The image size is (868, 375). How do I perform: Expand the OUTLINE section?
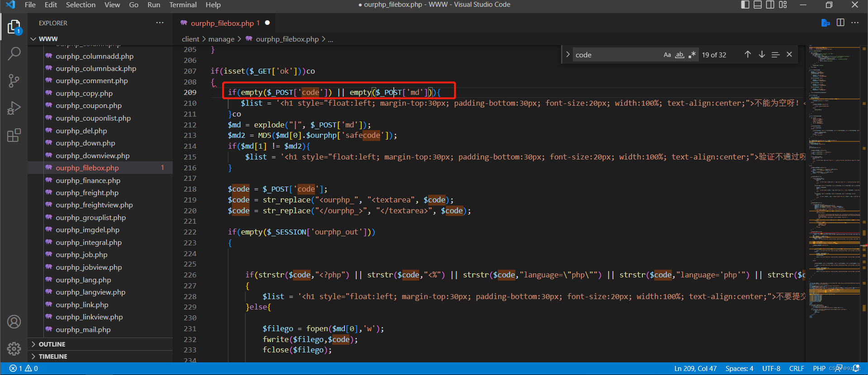[33, 344]
